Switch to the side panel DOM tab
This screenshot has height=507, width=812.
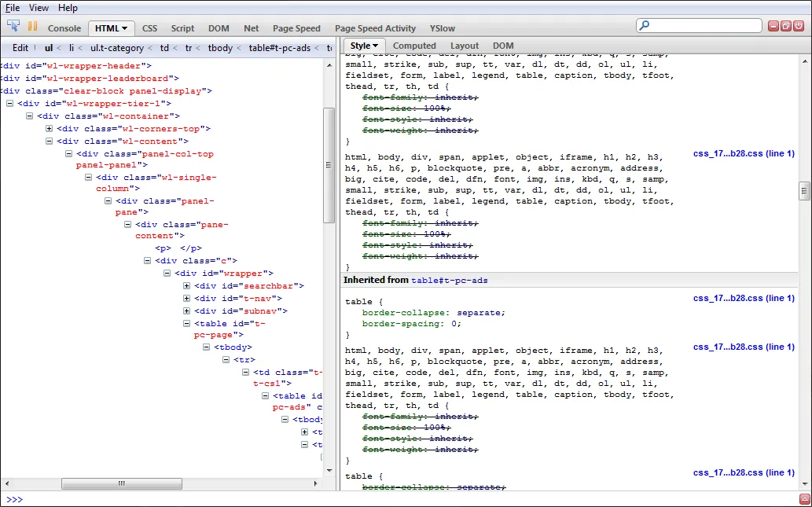coord(503,46)
